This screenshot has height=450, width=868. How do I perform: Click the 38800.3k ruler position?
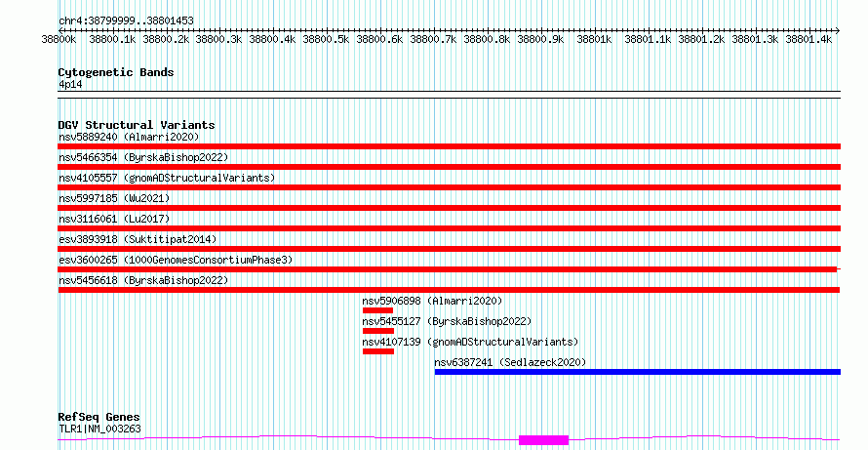(218, 39)
